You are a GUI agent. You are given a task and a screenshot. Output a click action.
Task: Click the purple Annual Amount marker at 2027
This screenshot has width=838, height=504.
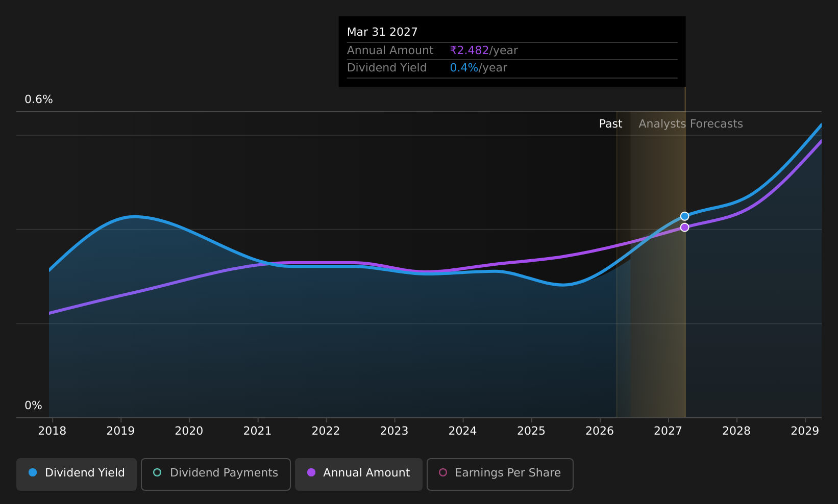[x=685, y=228]
